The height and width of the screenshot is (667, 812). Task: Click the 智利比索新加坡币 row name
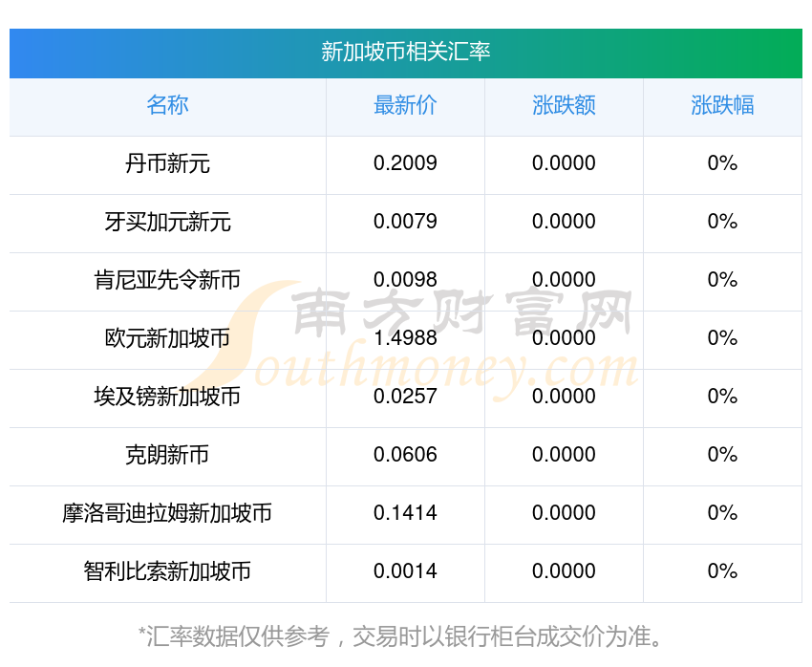click(167, 571)
